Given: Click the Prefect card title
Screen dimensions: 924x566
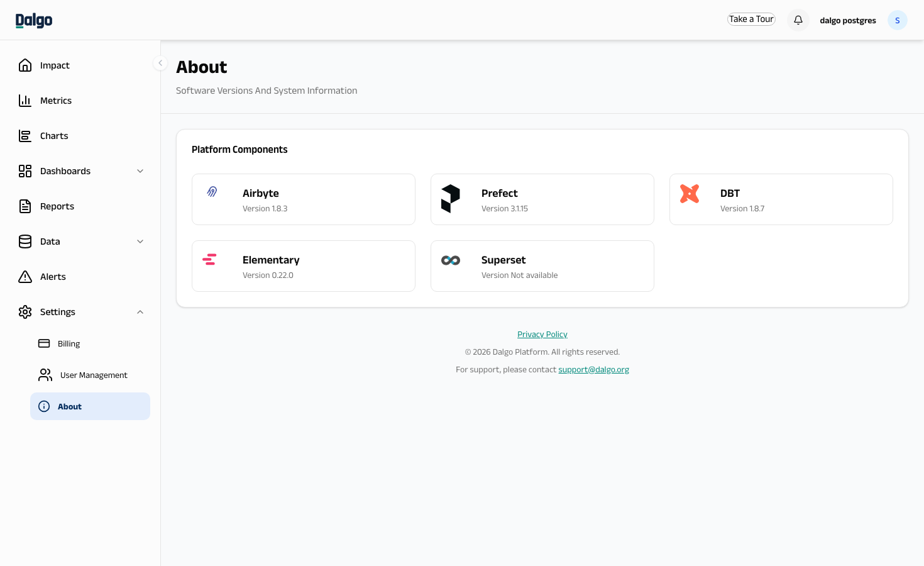Looking at the screenshot, I should (500, 193).
